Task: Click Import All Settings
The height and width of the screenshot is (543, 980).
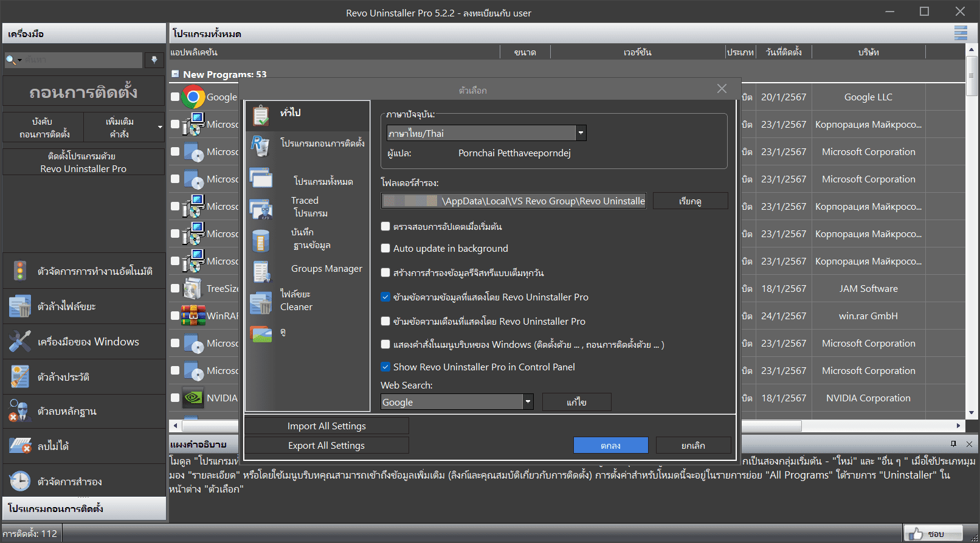Action: point(326,426)
